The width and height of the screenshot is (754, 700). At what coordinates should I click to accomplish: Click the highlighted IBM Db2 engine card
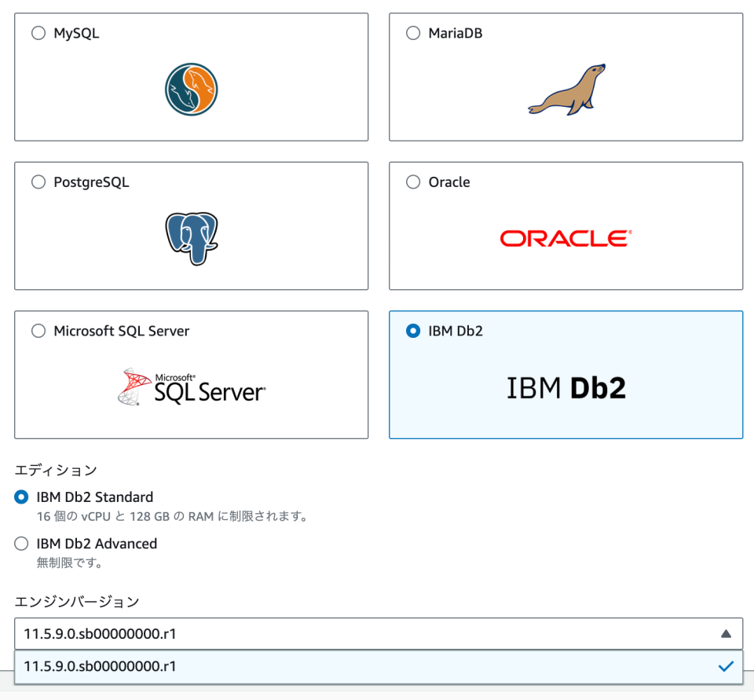[565, 375]
